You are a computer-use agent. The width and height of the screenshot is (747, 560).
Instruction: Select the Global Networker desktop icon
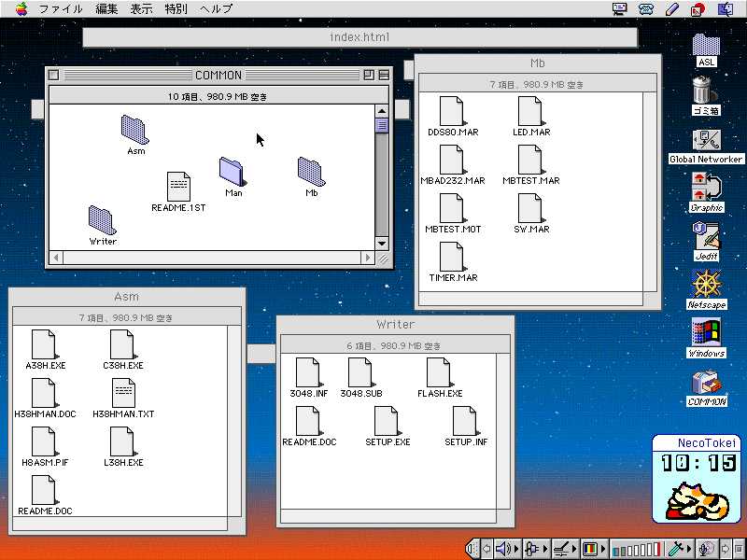pos(707,140)
